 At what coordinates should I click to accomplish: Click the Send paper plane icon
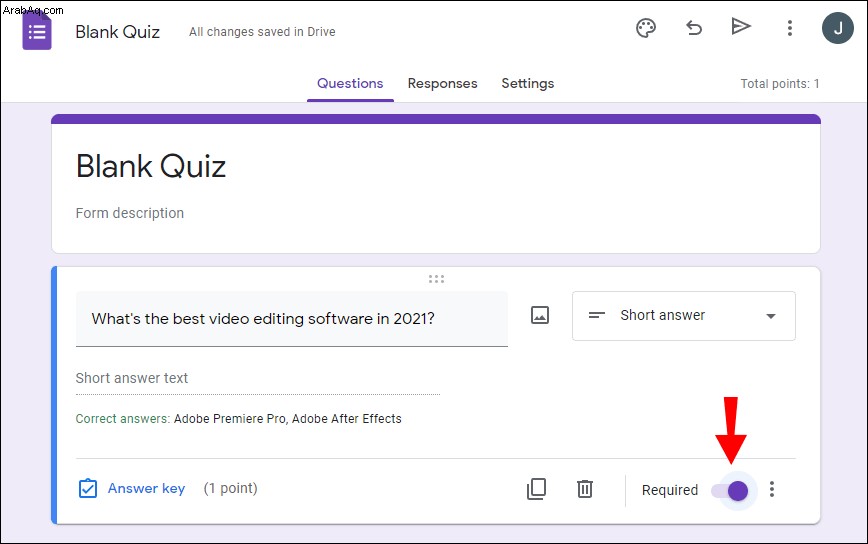tap(741, 26)
